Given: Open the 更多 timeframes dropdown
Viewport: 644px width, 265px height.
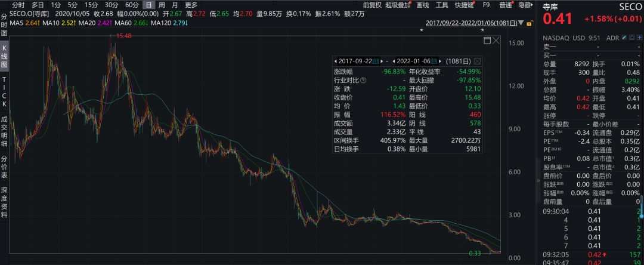Looking at the screenshot, I should pos(191,5).
